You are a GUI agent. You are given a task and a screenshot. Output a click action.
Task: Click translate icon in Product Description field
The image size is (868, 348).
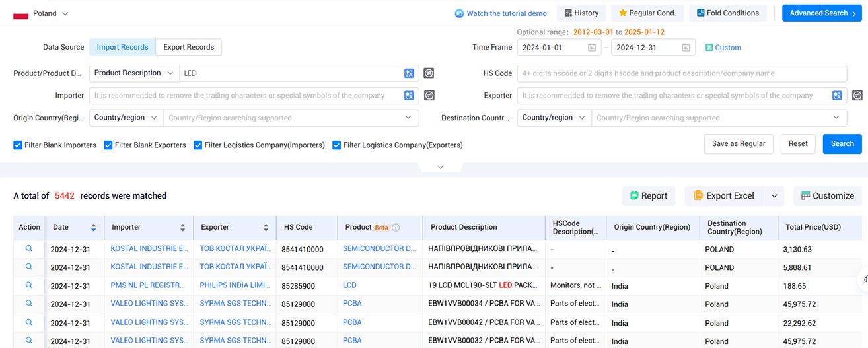click(x=410, y=73)
